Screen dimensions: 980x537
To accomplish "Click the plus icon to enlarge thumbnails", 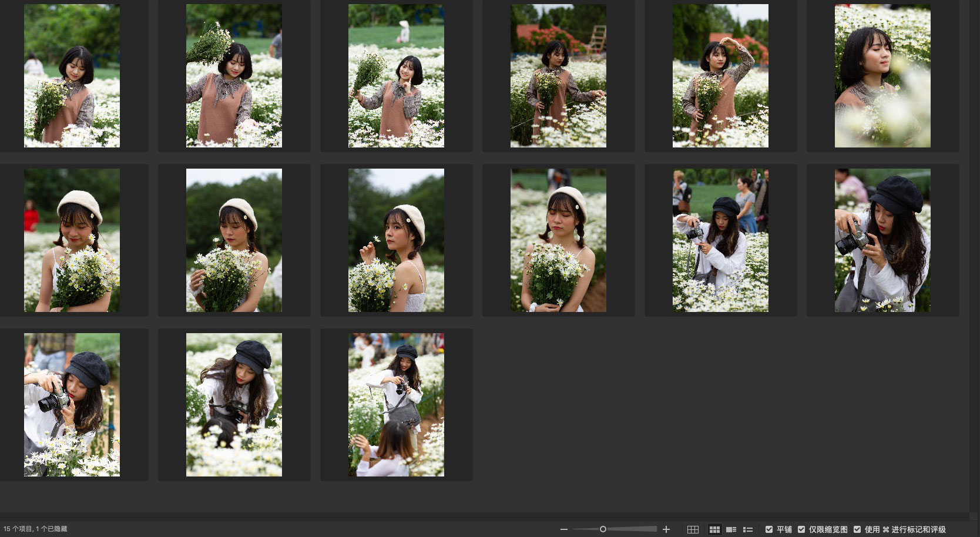I will click(x=666, y=529).
